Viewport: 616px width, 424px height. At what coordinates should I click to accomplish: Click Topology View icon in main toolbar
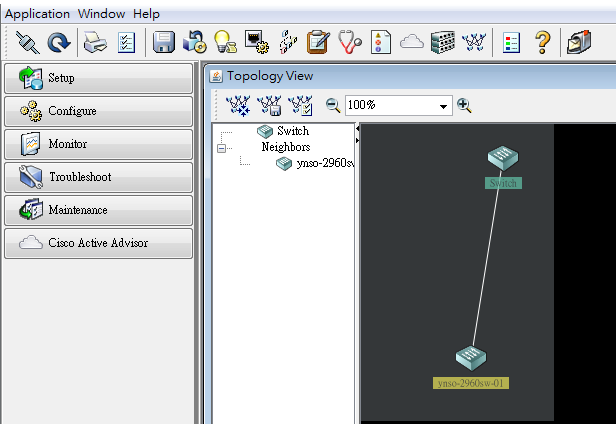(474, 42)
